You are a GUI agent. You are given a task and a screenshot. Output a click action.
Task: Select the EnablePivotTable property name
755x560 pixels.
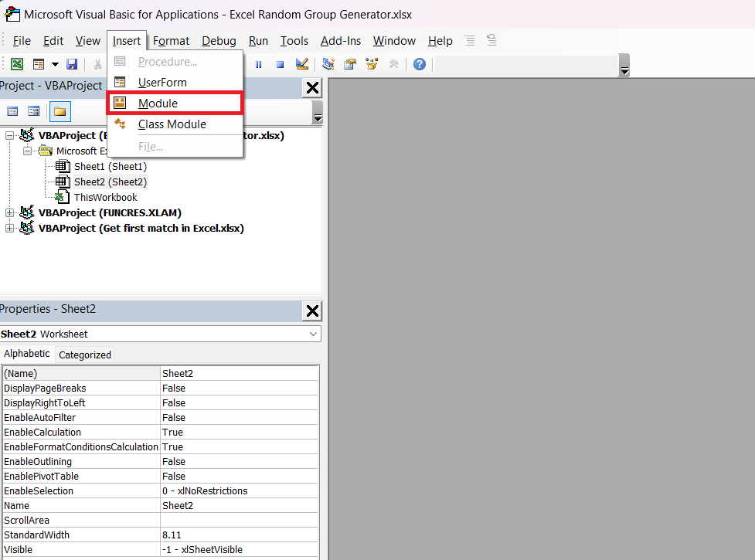click(x=42, y=477)
